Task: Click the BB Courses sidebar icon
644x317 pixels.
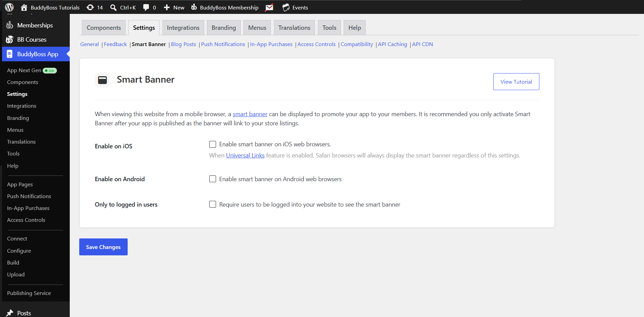Action: pos(10,40)
